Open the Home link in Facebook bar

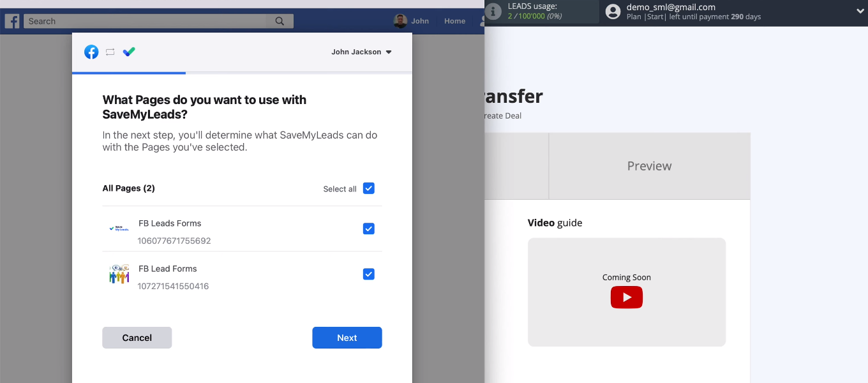pos(454,21)
